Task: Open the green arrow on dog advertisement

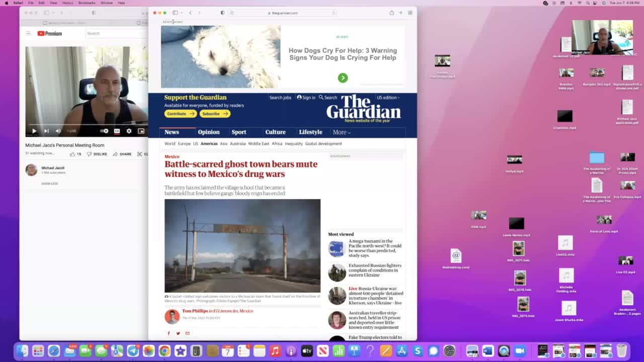Action: (343, 77)
